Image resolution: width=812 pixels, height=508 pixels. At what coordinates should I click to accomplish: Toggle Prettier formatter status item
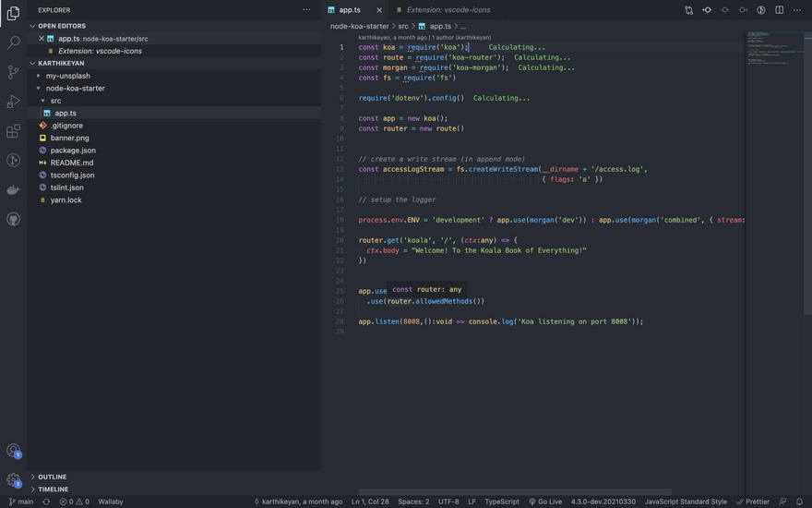tap(753, 502)
